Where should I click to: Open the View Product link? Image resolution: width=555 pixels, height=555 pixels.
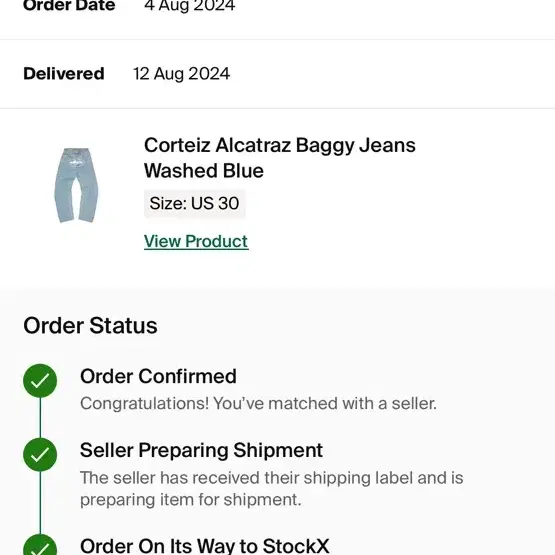point(196,241)
